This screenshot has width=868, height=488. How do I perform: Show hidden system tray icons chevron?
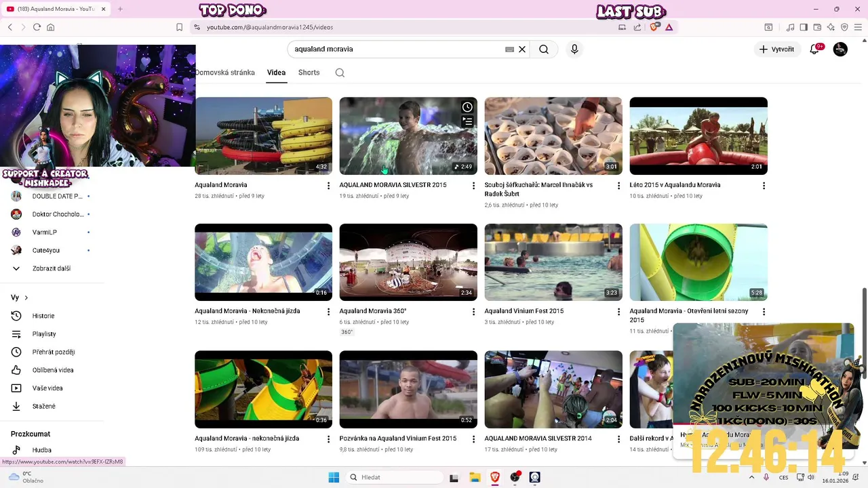point(751,477)
